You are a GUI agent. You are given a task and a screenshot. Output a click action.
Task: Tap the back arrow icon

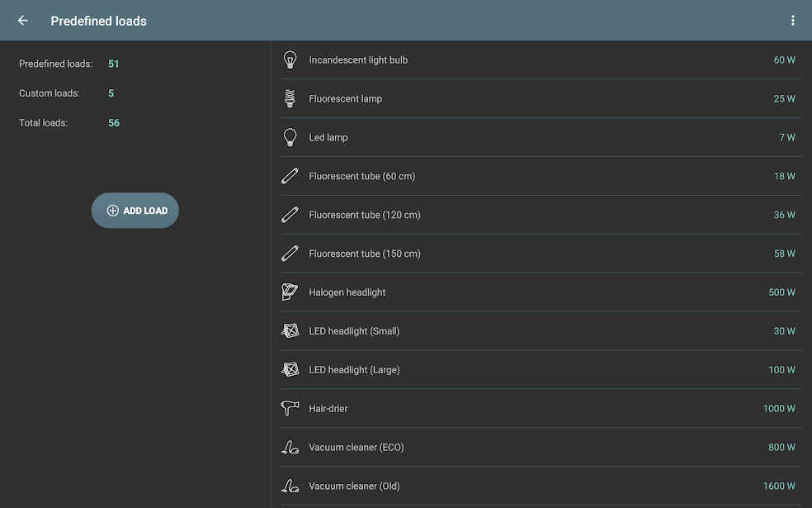[x=23, y=21]
